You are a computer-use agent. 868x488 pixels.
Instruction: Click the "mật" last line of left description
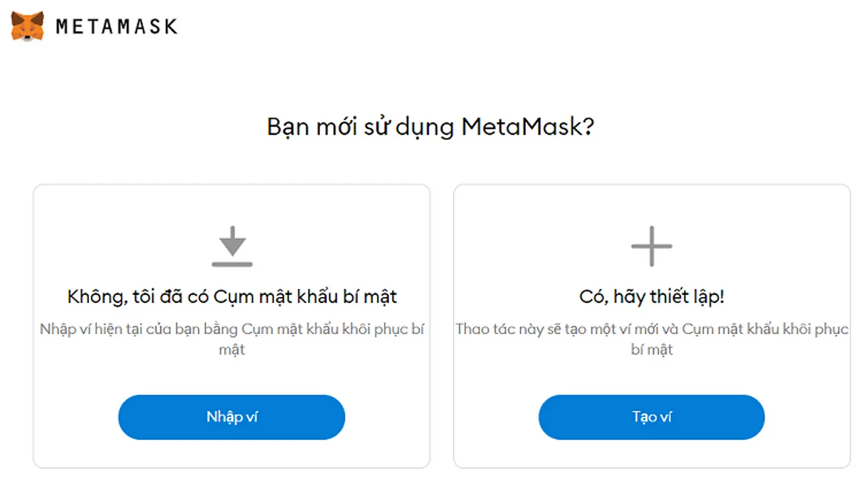coord(232,350)
